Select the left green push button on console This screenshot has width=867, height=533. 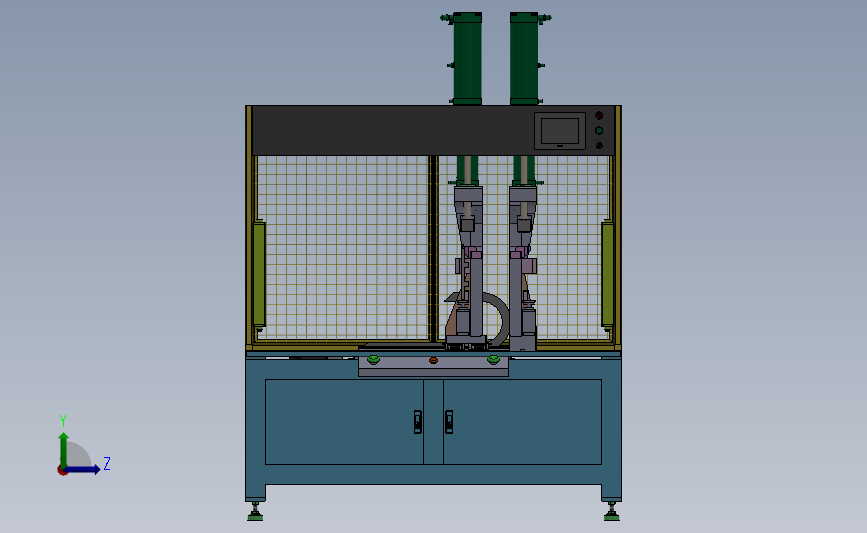pos(374,360)
